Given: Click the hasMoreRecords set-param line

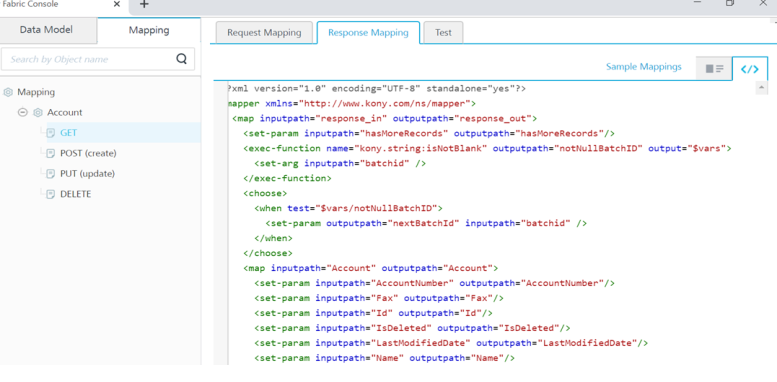Looking at the screenshot, I should [x=429, y=133].
